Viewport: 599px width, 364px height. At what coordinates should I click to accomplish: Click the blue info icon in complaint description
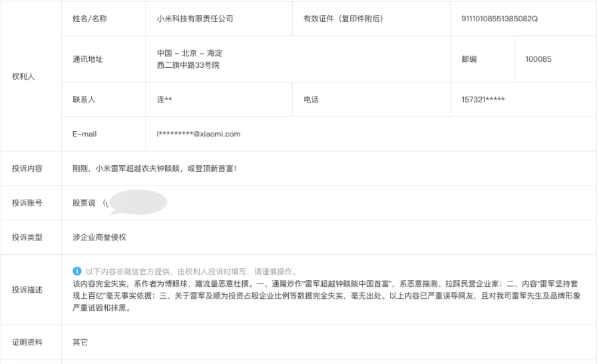(x=77, y=272)
